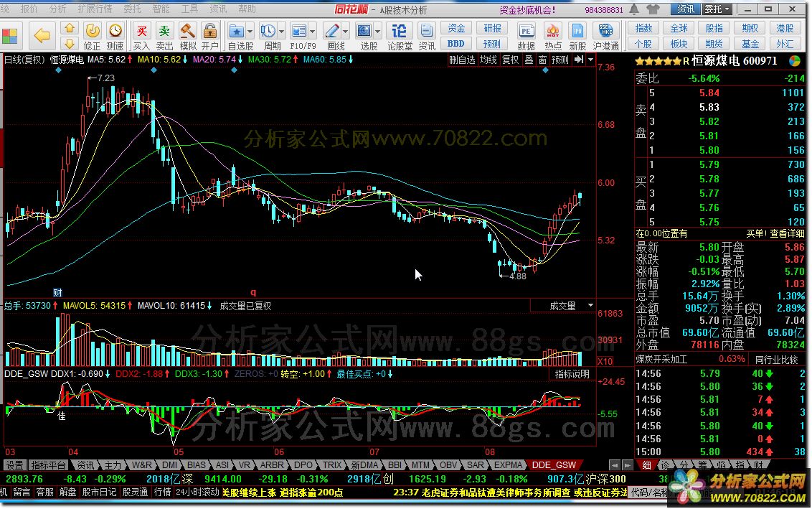
Task: Click the 港股 button
Action: (x=785, y=29)
